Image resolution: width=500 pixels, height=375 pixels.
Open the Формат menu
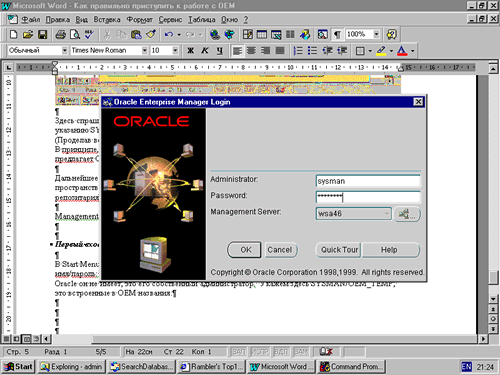139,20
